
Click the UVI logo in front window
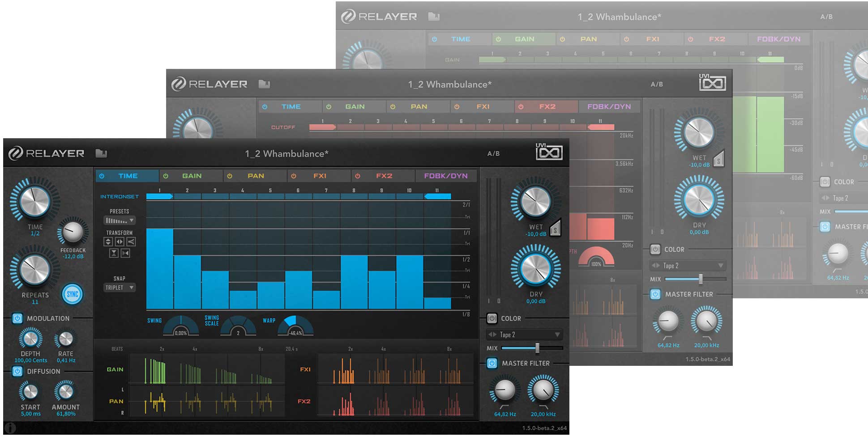point(549,152)
